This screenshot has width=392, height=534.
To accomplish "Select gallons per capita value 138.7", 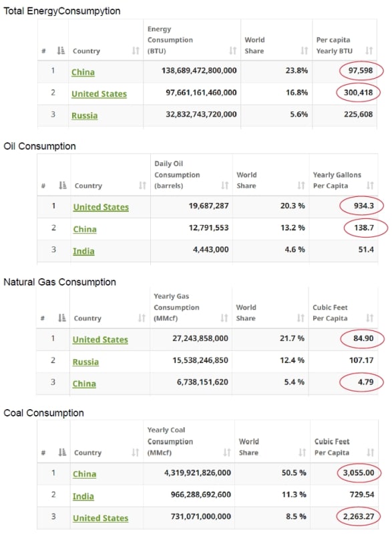I will 364,228.
